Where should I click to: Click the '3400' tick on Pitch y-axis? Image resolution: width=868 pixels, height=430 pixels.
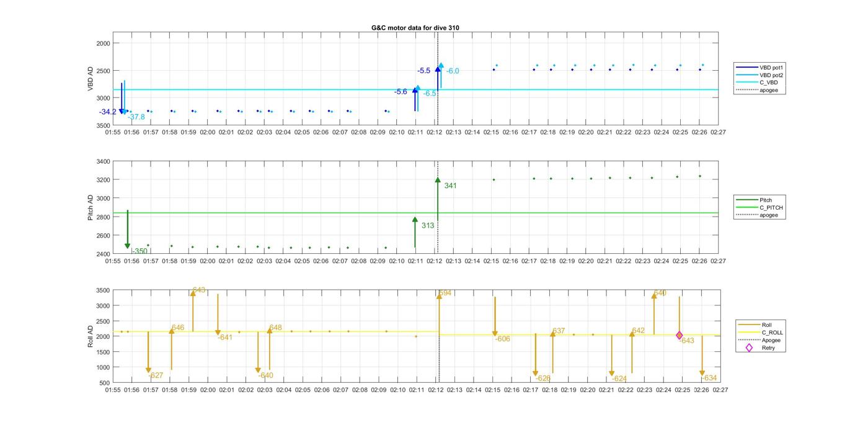(x=102, y=161)
